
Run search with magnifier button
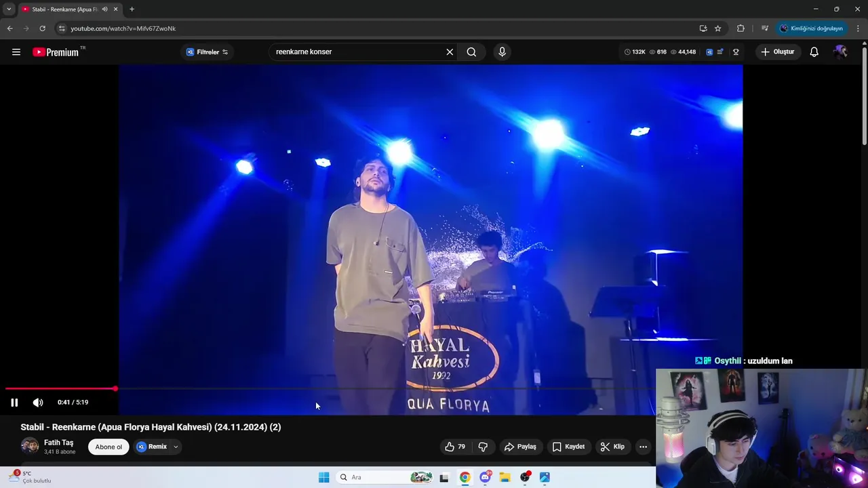(471, 52)
